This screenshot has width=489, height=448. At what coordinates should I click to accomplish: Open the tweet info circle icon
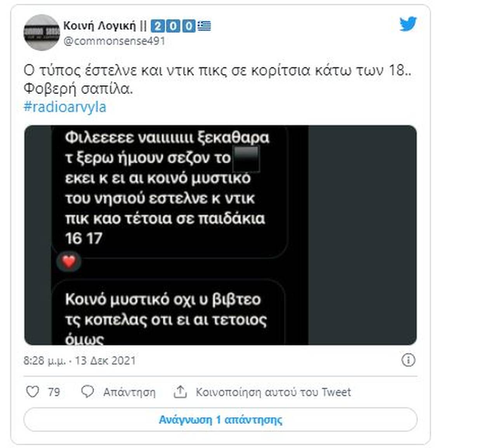pos(408,360)
